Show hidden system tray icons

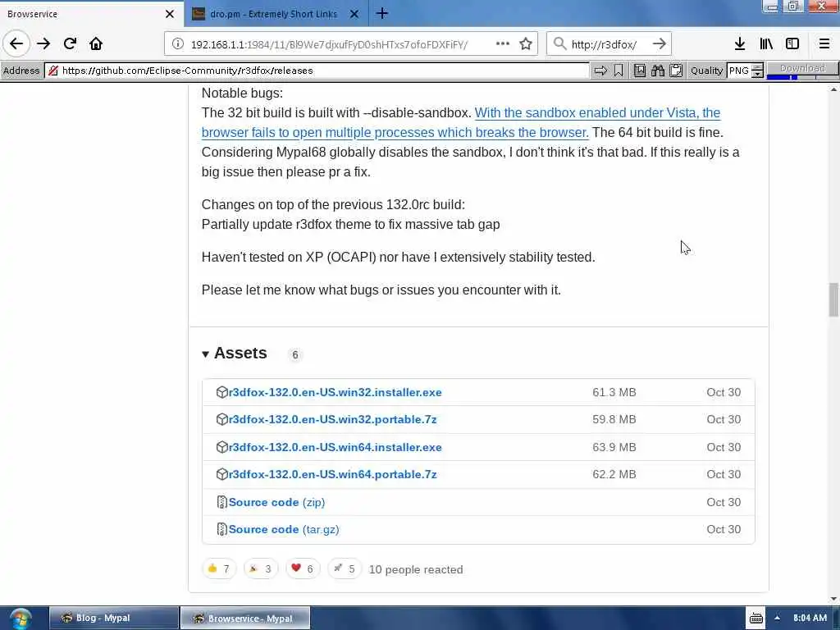pos(777,619)
